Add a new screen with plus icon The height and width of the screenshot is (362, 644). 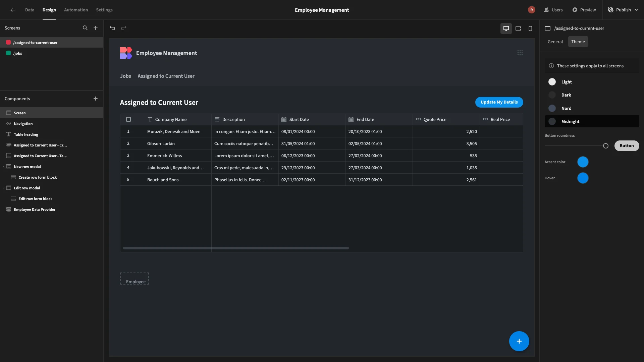point(96,28)
